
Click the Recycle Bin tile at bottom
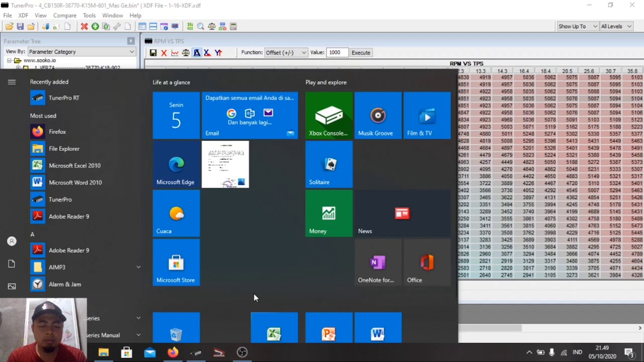(x=176, y=328)
